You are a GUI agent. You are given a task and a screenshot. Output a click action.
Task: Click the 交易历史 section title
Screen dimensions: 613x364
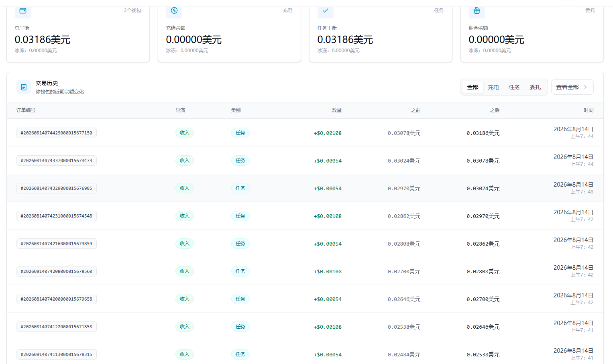(x=47, y=83)
